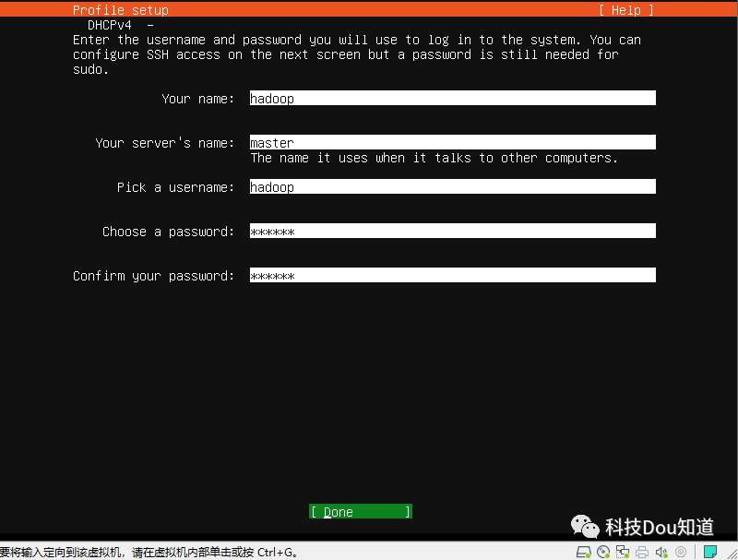Viewport: 738px width, 560px height.
Task: Click the hard disk device icon
Action: [x=584, y=552]
